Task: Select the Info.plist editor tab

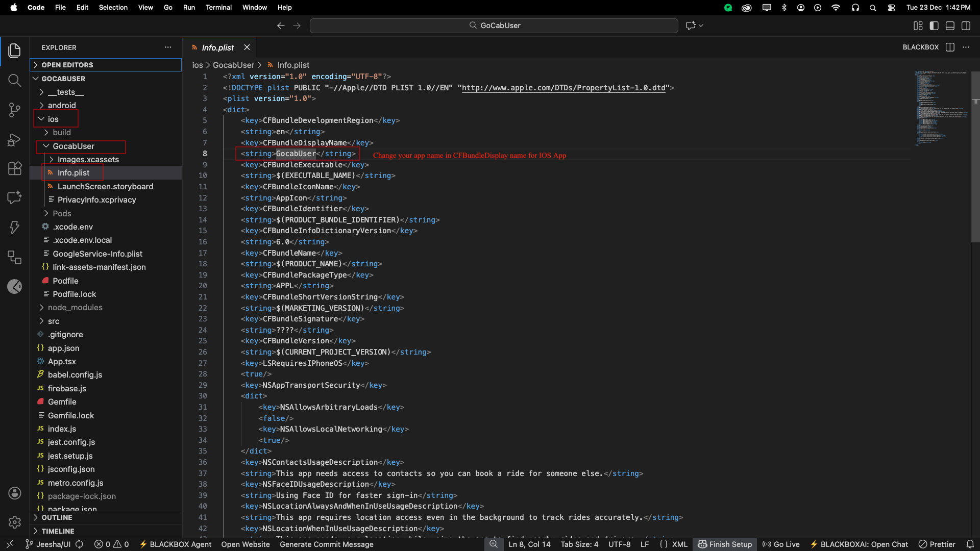Action: click(217, 47)
